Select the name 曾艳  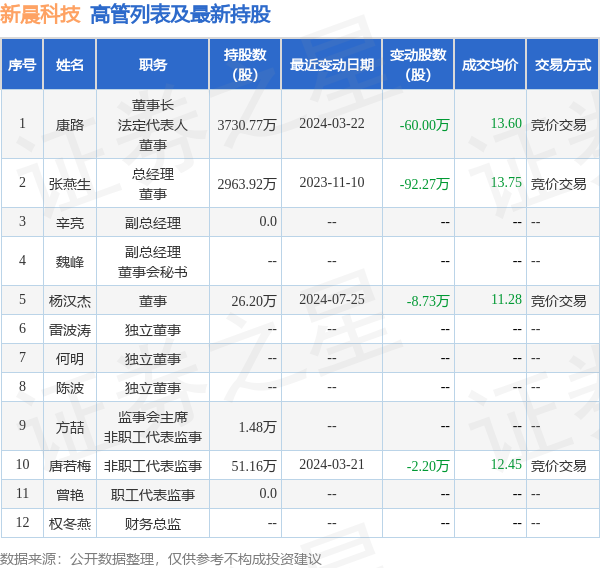(x=70, y=495)
